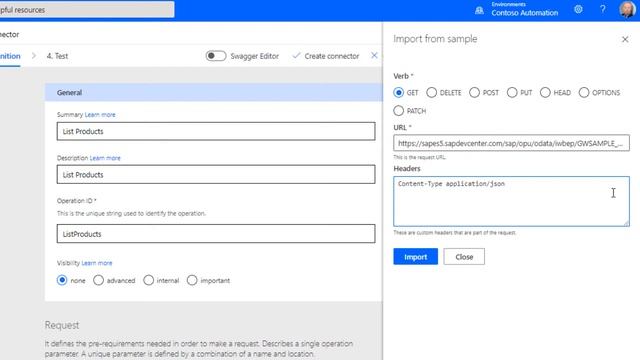
Task: Go to the 4. Test step tab
Action: (57, 56)
